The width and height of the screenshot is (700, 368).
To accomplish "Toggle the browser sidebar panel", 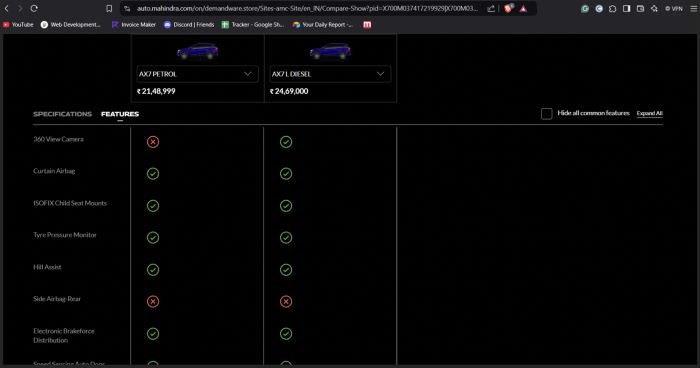I will pos(626,8).
